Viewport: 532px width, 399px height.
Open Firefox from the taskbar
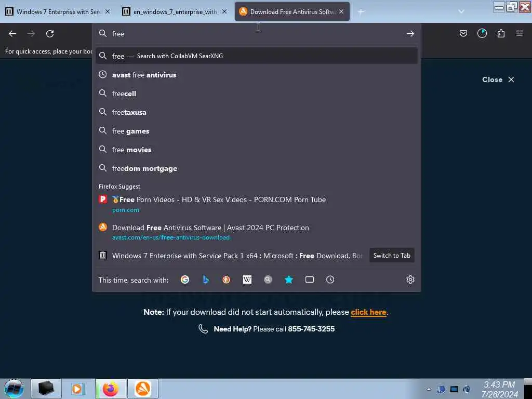click(111, 389)
